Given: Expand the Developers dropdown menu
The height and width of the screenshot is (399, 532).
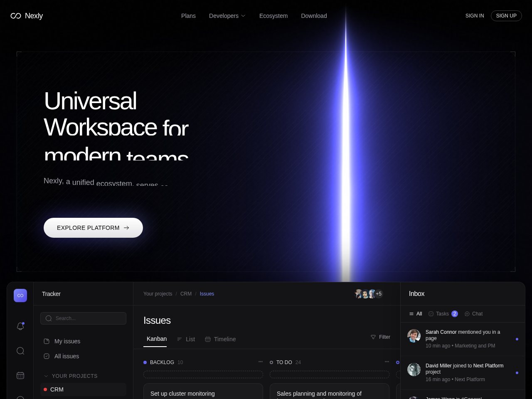Looking at the screenshot, I should tap(227, 16).
